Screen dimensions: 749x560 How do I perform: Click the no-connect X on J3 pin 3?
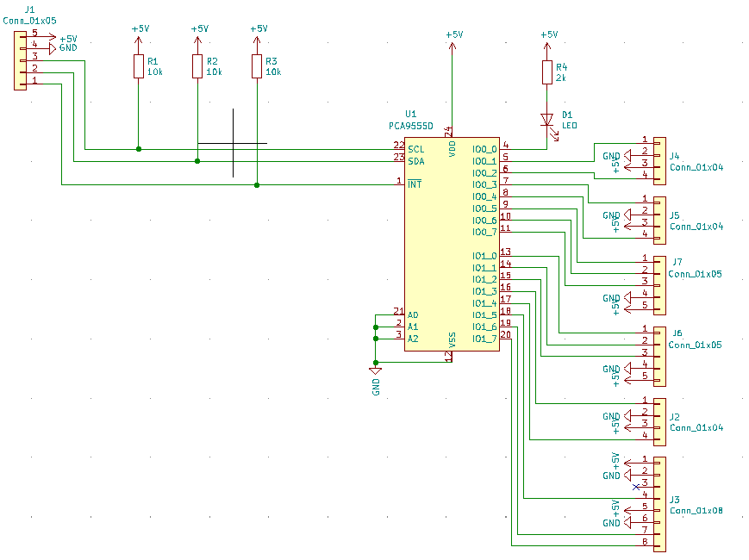[x=636, y=487]
